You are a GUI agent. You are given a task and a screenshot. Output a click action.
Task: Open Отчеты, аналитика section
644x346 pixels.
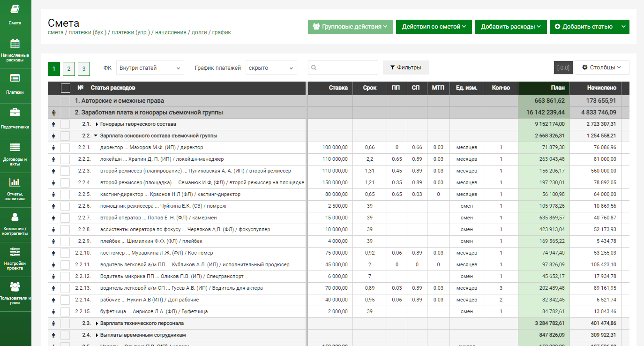[x=15, y=189]
